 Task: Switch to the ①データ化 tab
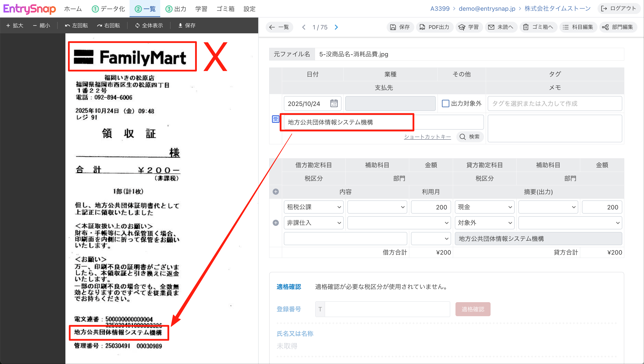(x=108, y=9)
